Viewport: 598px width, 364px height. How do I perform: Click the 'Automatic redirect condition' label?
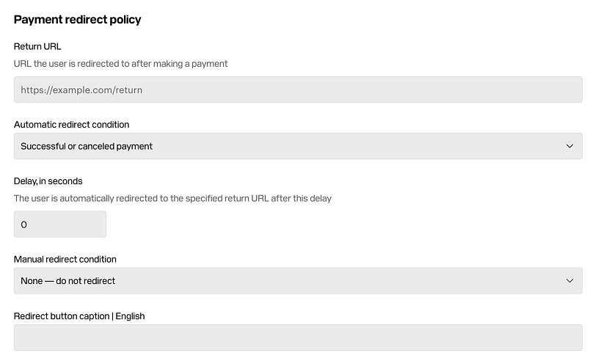pyautogui.click(x=71, y=125)
